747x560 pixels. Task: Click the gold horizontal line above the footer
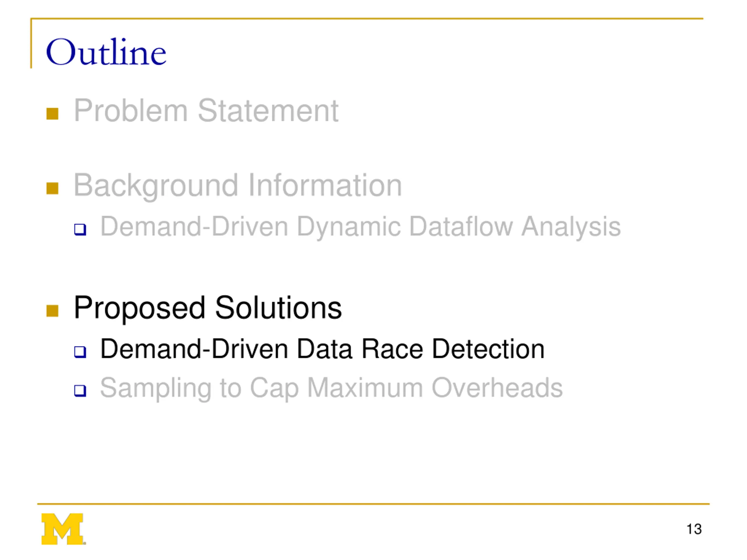[373, 504]
